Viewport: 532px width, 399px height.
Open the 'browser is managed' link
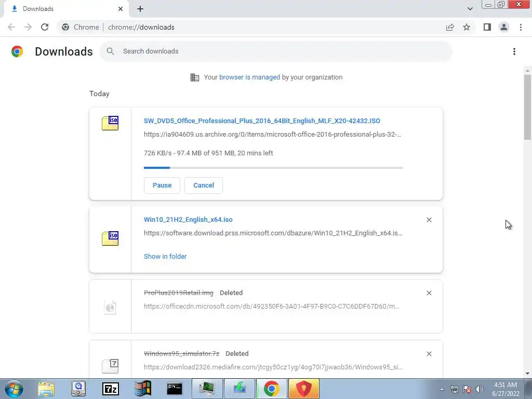(250, 77)
